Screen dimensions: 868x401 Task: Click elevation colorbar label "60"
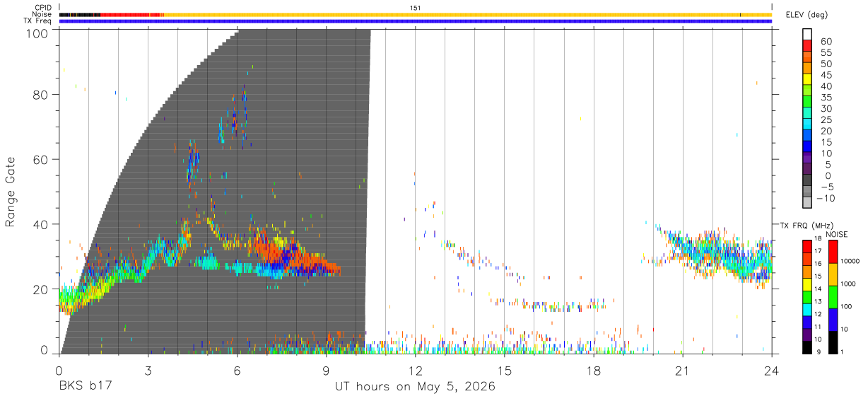pos(826,42)
